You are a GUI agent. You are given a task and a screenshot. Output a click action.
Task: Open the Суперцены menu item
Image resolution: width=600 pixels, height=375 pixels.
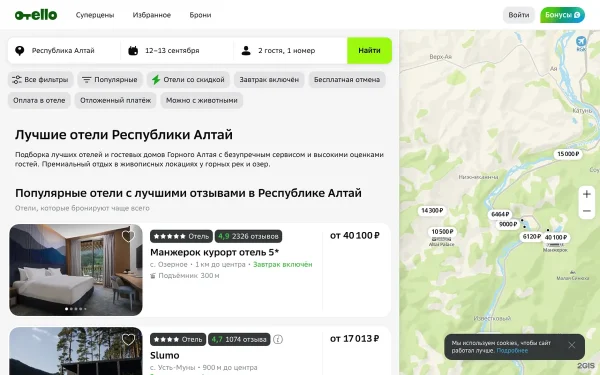95,15
